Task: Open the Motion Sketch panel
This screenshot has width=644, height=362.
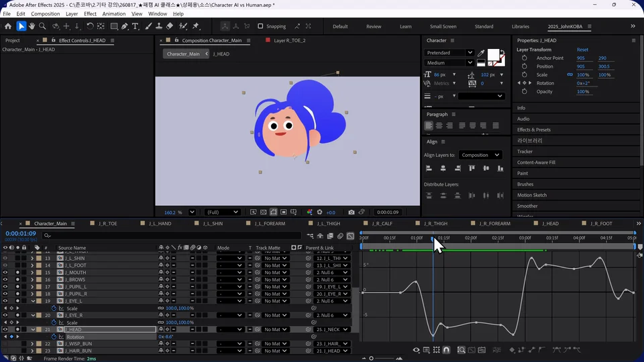Action: pyautogui.click(x=532, y=195)
